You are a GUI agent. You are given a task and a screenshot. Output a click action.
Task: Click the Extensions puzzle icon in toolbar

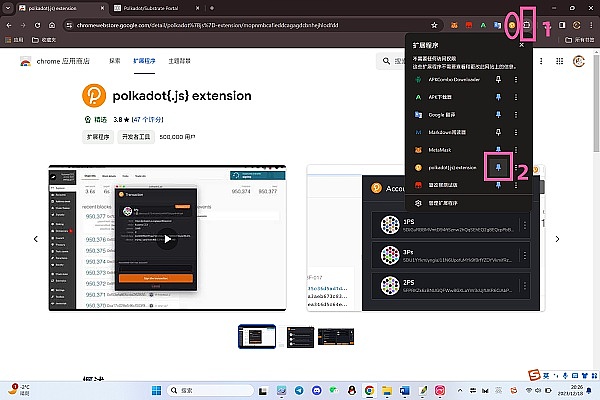click(x=527, y=25)
